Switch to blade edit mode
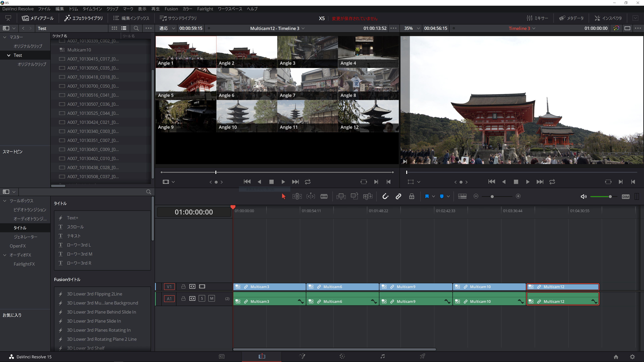This screenshot has height=362, width=644. tap(324, 196)
